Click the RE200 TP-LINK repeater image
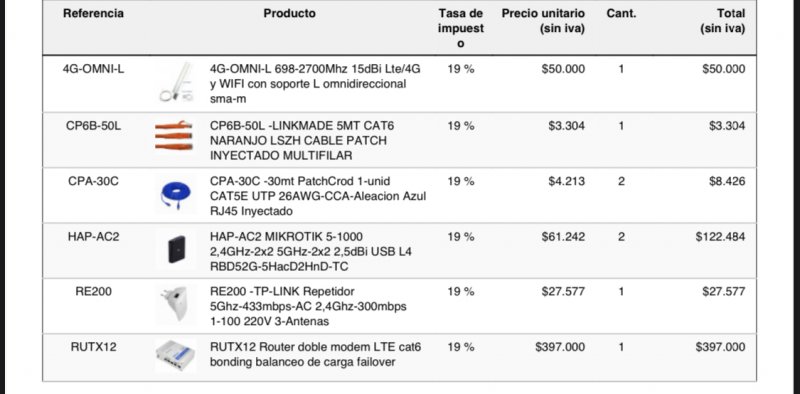Viewport: 800px width, 394px height. 175,303
